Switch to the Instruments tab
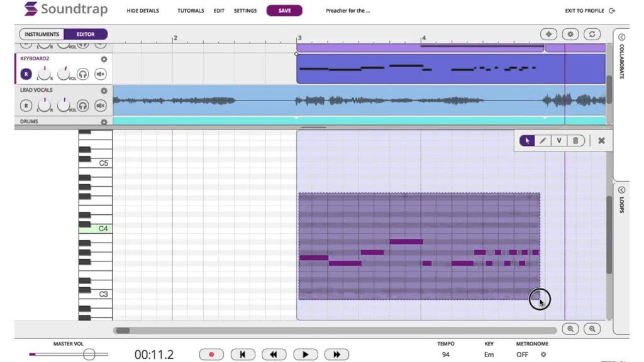644x362 pixels. pyautogui.click(x=42, y=35)
